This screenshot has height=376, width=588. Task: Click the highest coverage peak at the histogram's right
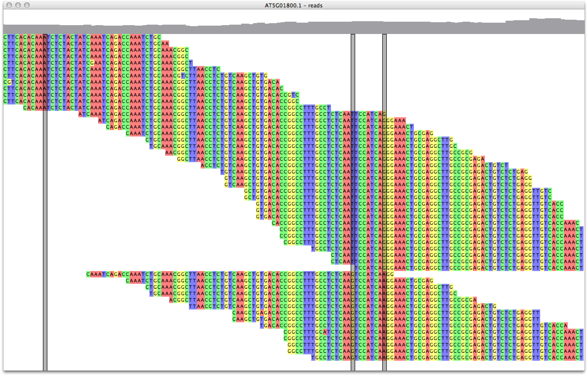coord(552,20)
